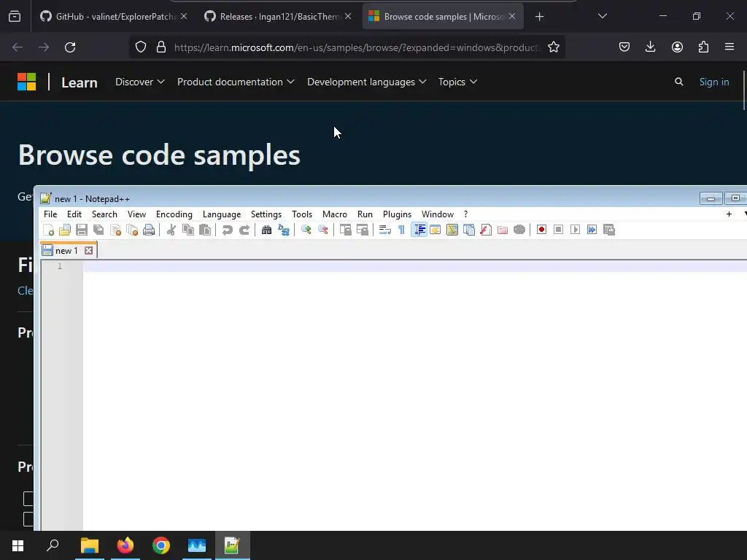
Task: Click the Close document toolbar icon
Action: [115, 230]
